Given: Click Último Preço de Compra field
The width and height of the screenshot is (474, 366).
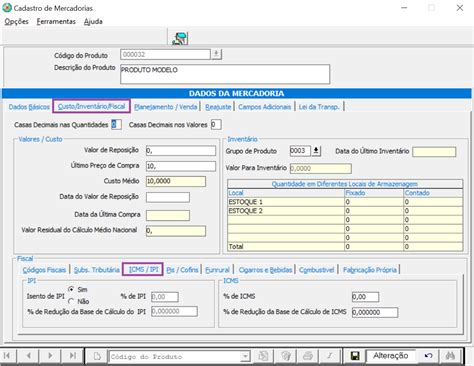Looking at the screenshot, I should coord(181,166).
